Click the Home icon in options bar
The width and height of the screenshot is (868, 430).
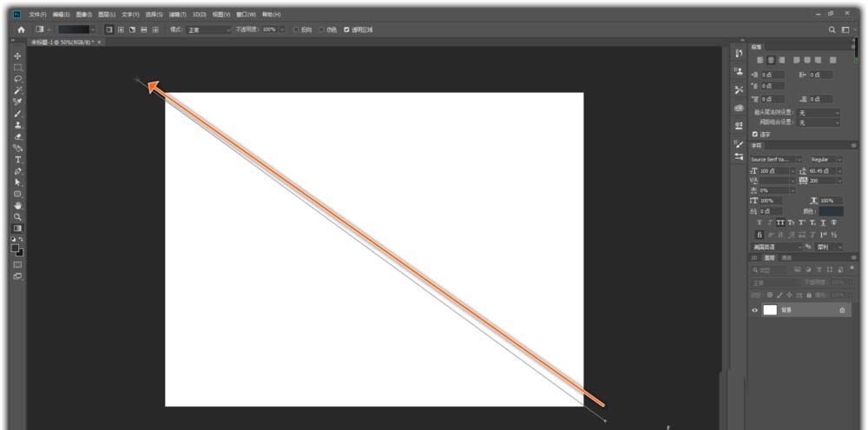tap(21, 30)
